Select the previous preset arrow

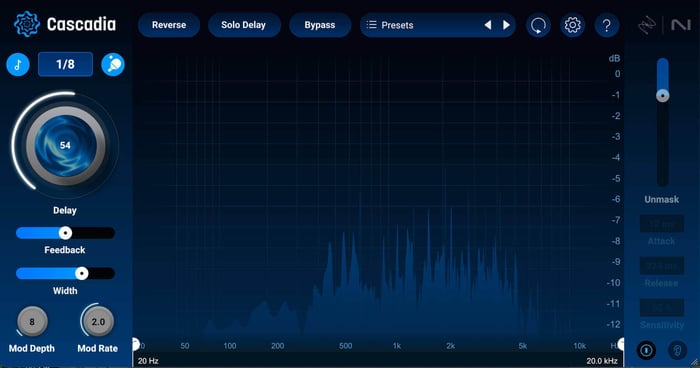[488, 25]
